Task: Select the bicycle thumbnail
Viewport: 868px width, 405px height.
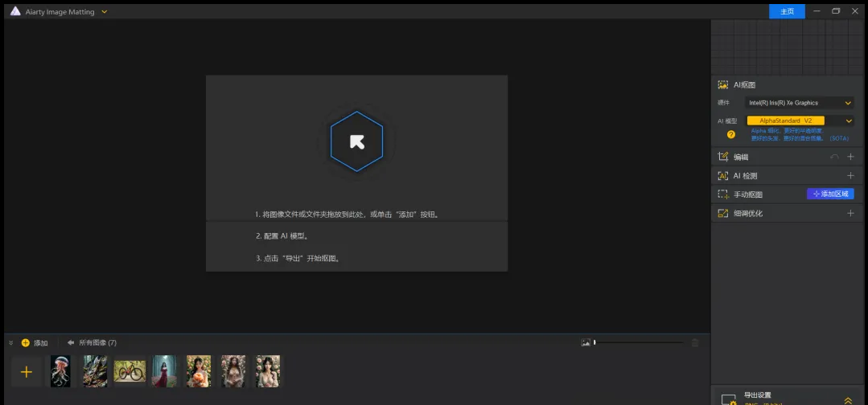Action: click(130, 371)
